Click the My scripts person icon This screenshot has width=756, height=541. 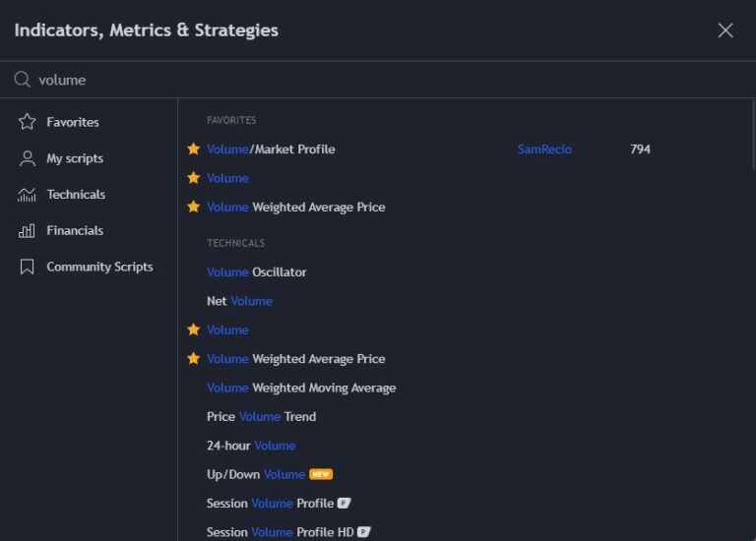pos(28,158)
